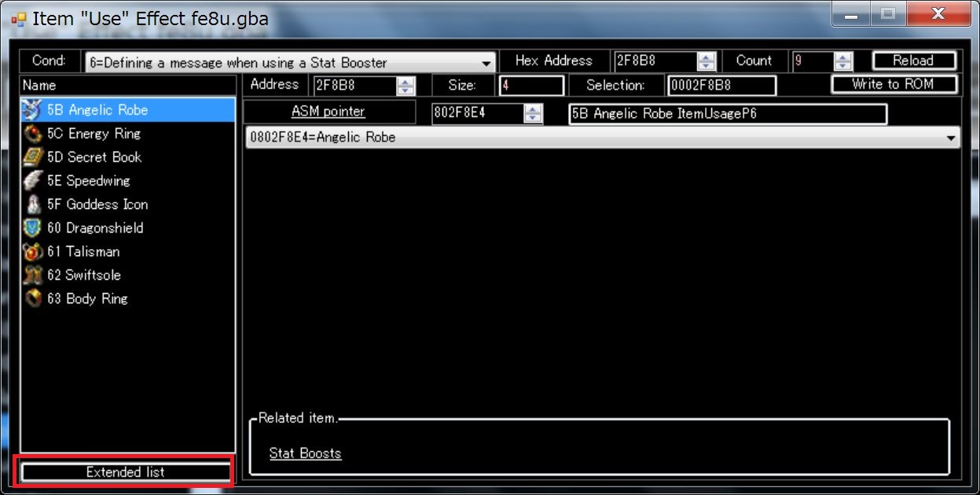Select the Swiftsole boots icon
The image size is (980, 495).
pos(33,276)
